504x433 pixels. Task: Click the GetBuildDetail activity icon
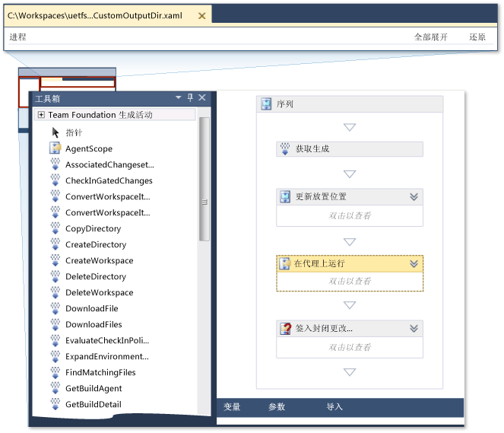(x=55, y=404)
